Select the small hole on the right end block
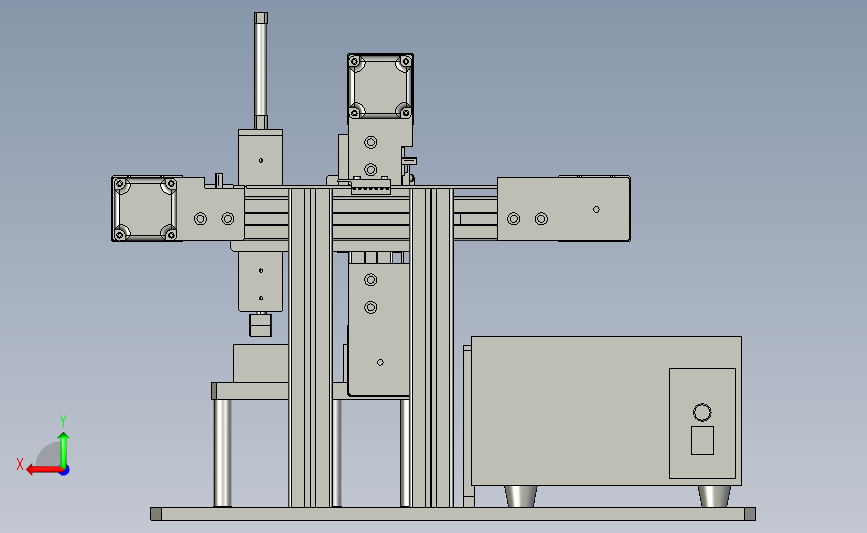The width and height of the screenshot is (867, 533). click(x=596, y=210)
